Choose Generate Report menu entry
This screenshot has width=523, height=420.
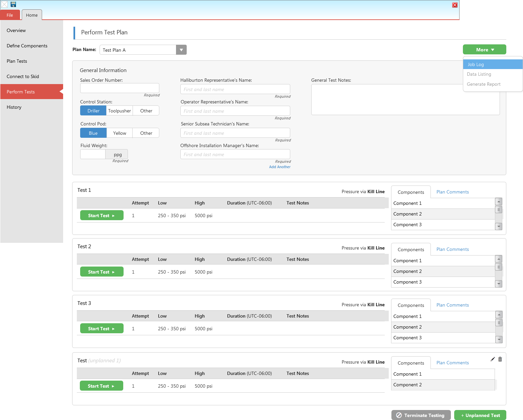tap(484, 84)
